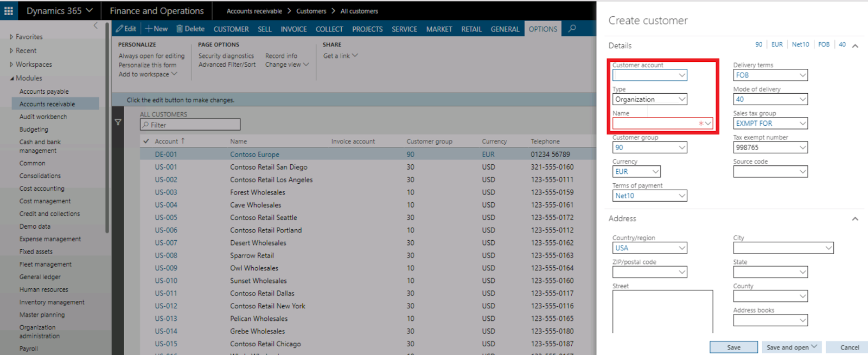The height and width of the screenshot is (355, 868).
Task: Click Accounts receivable in breadcrumb
Action: [x=254, y=11]
